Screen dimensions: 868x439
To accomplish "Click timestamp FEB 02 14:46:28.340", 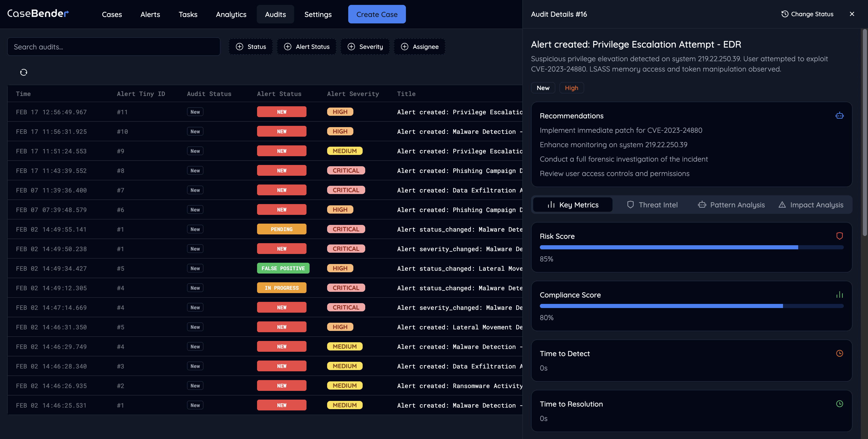I will click(x=51, y=366).
